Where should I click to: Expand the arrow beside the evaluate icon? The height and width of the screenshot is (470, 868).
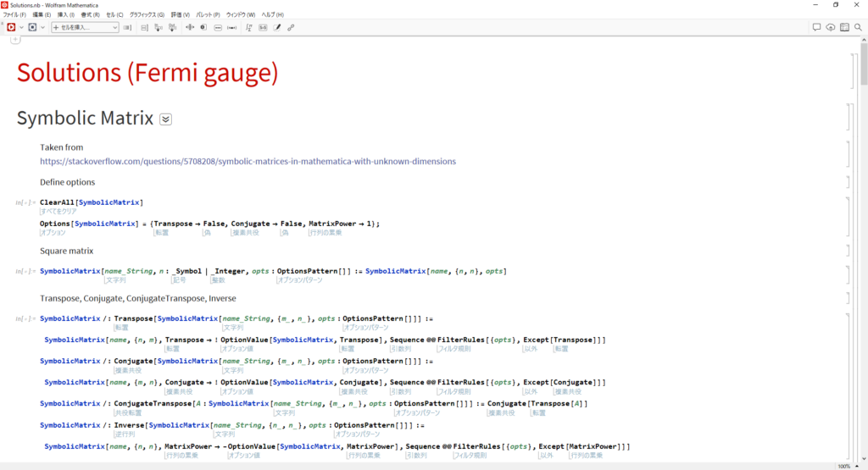click(x=21, y=27)
